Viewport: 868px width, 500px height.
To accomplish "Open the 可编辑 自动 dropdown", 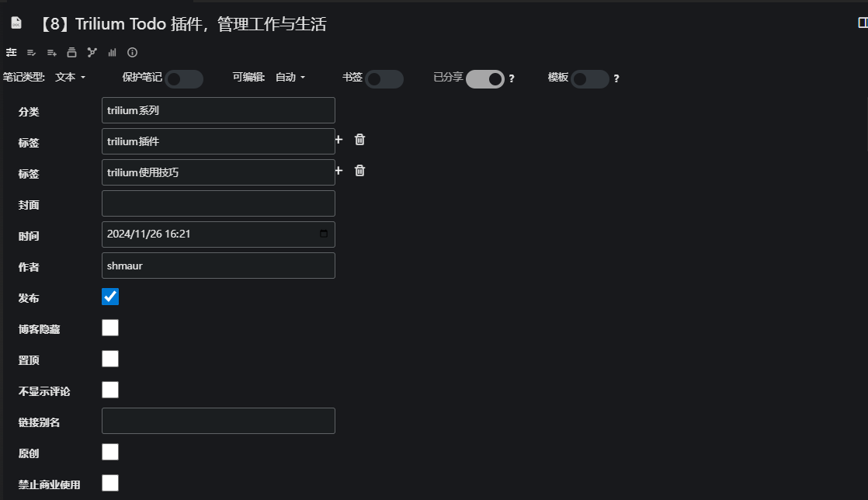I will 290,78.
